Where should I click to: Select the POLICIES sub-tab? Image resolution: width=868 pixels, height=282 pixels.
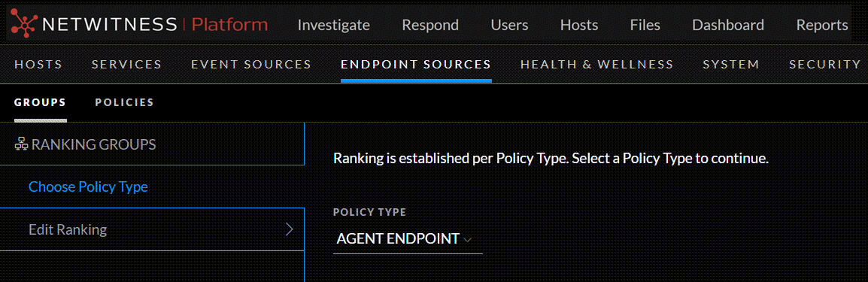125,102
